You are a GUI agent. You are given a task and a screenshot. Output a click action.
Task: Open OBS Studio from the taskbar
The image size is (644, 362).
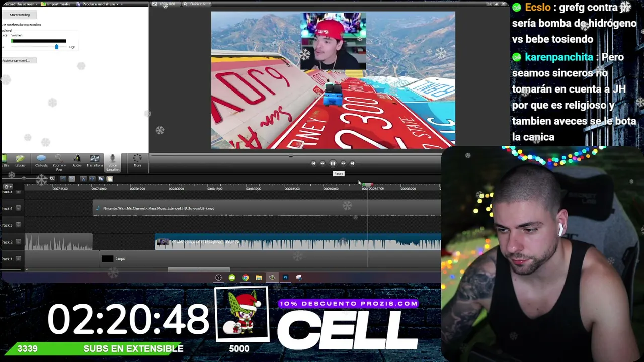218,278
